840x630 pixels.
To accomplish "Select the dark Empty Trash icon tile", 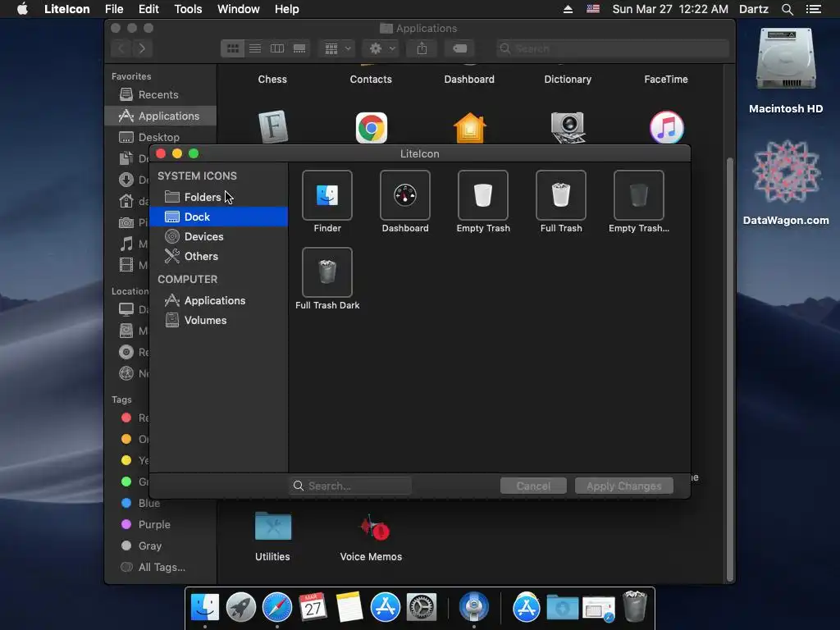I will click(638, 195).
